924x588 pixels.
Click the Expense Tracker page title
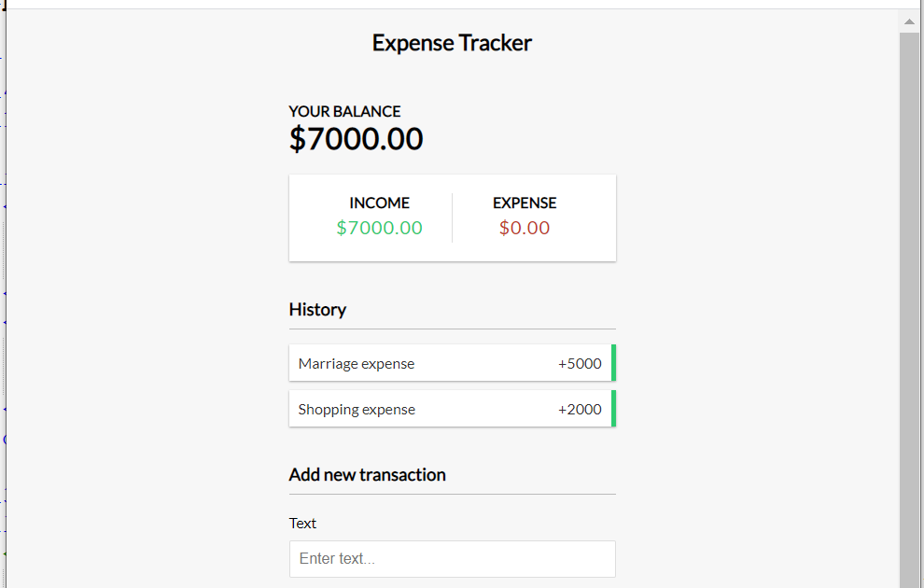pyautogui.click(x=452, y=43)
